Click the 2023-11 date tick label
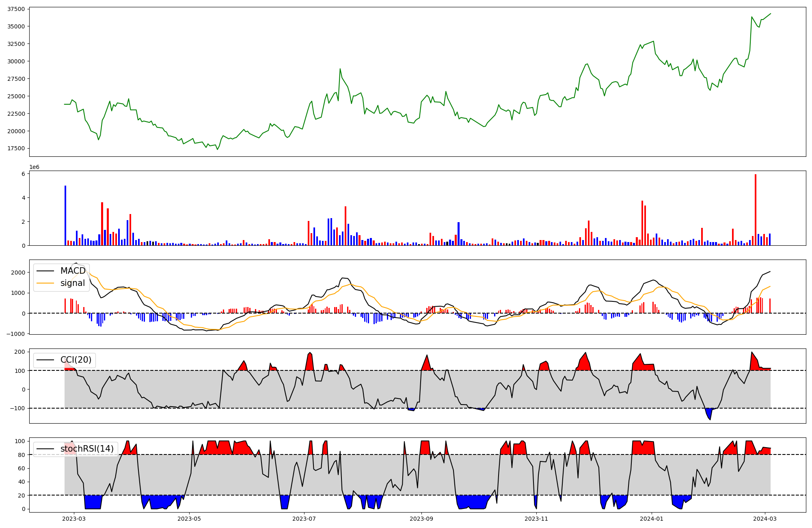 coord(537,519)
